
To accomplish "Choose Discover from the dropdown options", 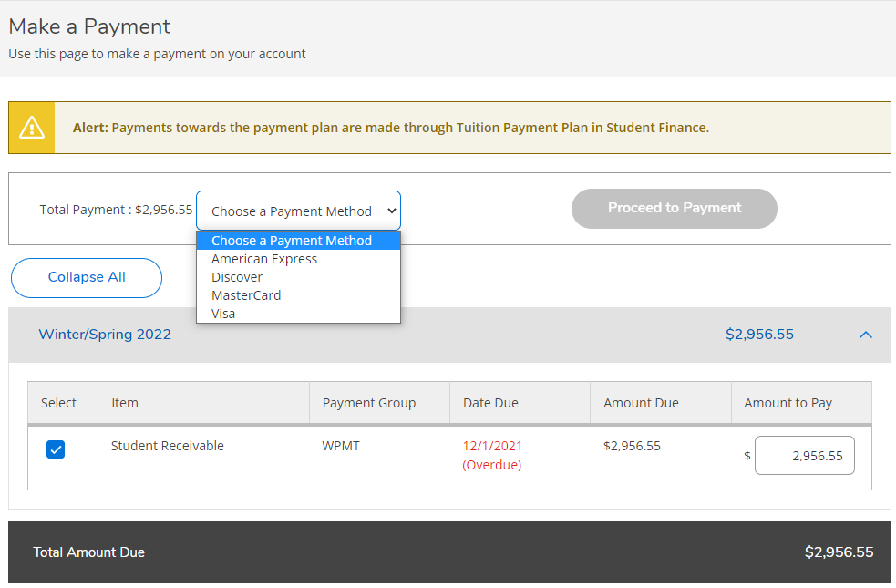I will point(236,276).
